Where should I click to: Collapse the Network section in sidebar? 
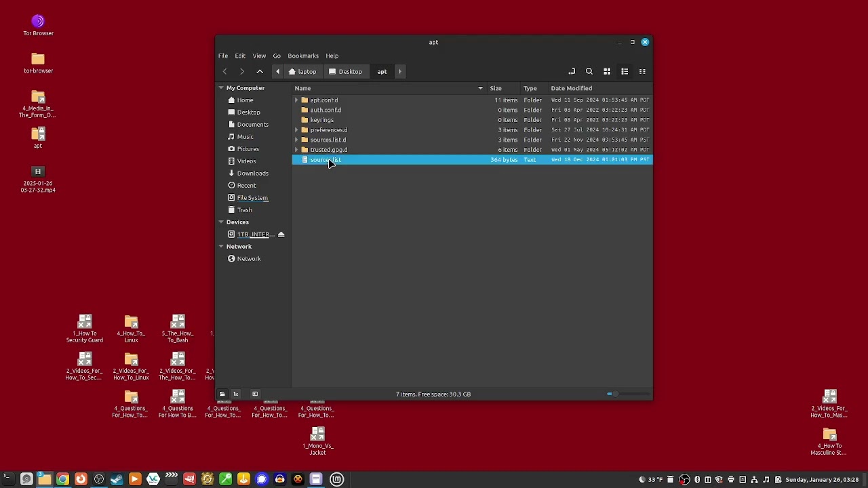(221, 247)
